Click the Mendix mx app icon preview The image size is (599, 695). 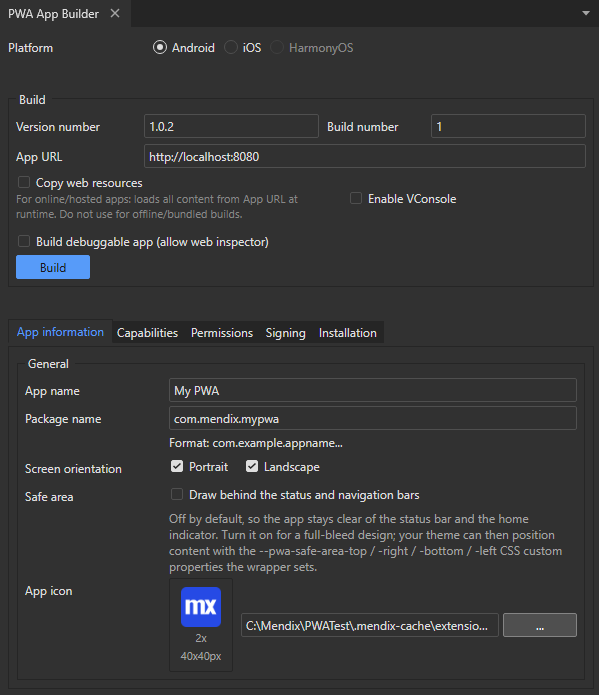pos(201,607)
